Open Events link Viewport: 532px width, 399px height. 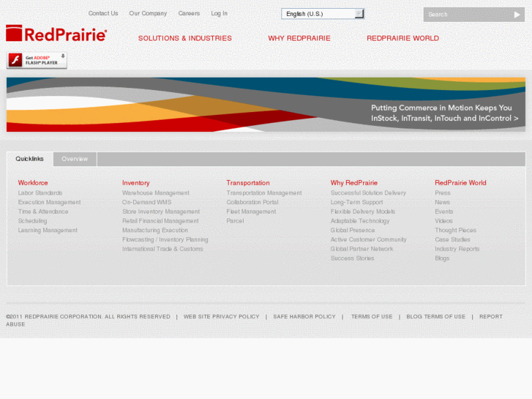point(443,212)
